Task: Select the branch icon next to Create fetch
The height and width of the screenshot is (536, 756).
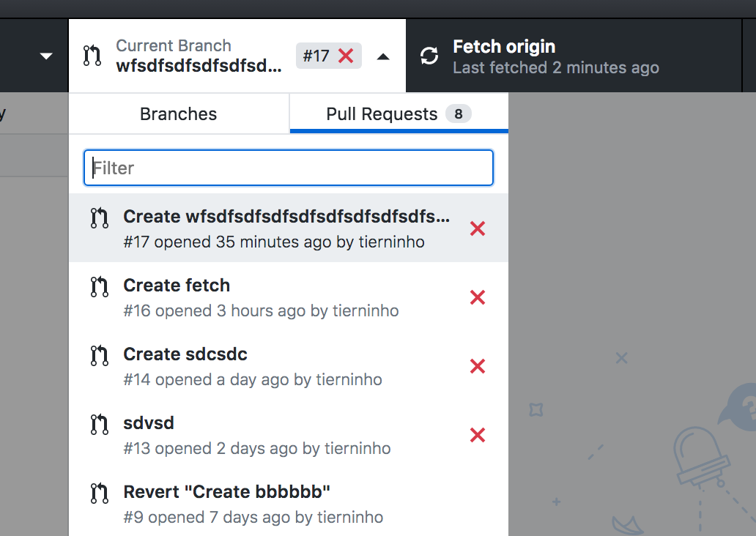Action: point(99,287)
